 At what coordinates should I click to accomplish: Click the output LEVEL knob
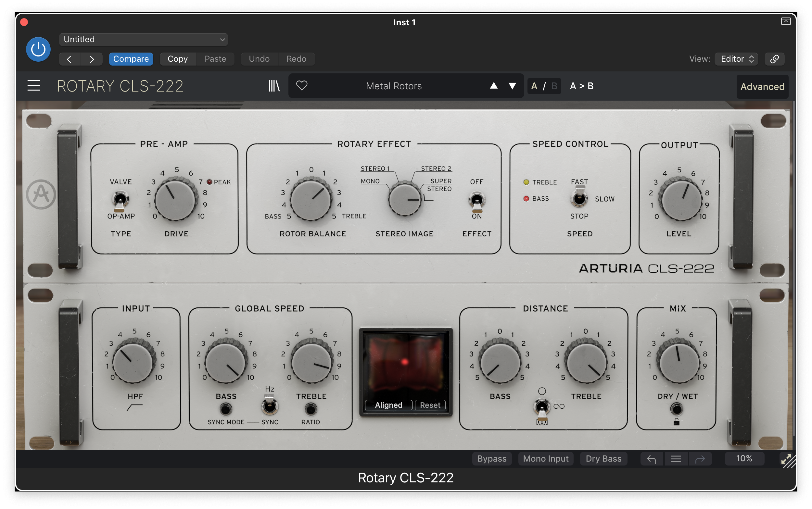[680, 200]
